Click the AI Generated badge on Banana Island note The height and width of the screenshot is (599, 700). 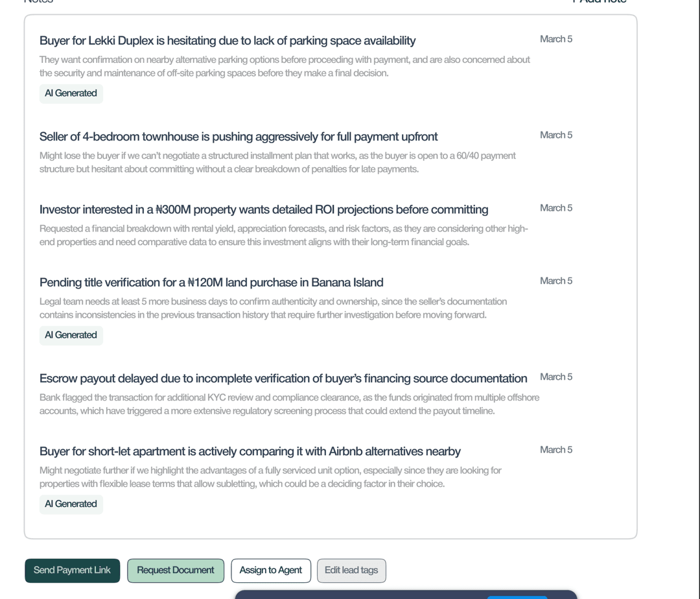(71, 335)
